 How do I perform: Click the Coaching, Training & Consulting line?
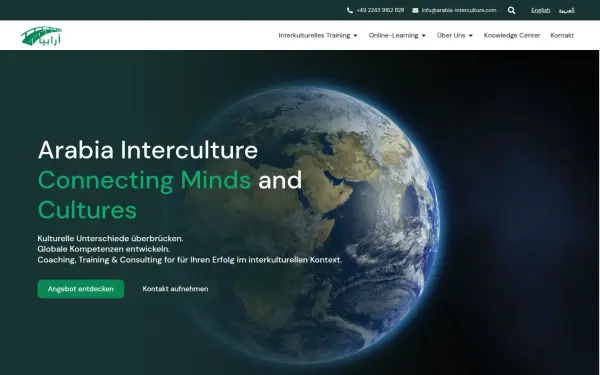tap(189, 260)
